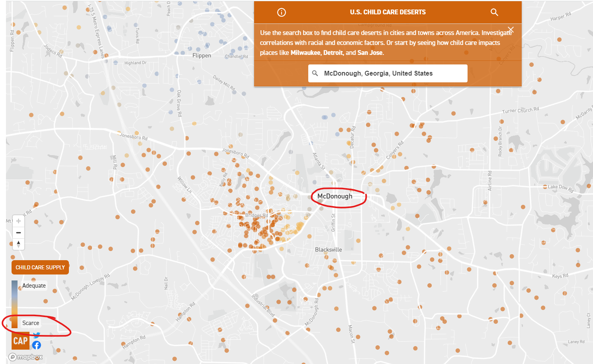
Task: Close the intro panel with X
Action: pyautogui.click(x=511, y=30)
